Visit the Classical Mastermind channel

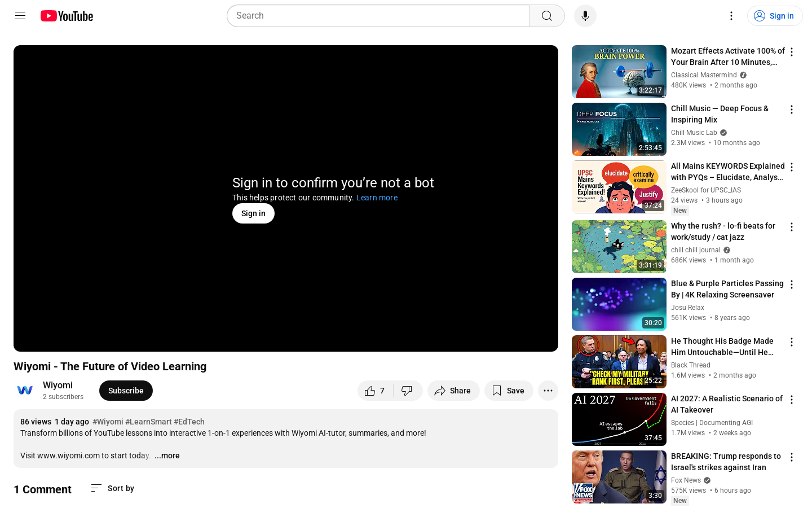tap(704, 75)
